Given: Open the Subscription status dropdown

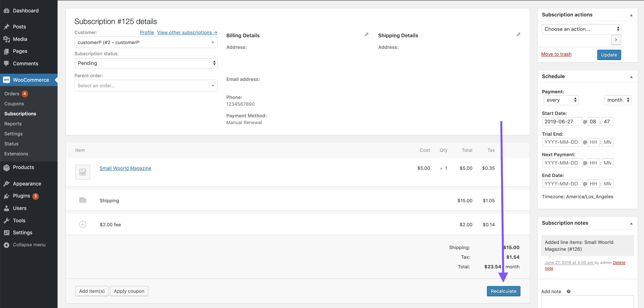Looking at the screenshot, I should (x=146, y=63).
